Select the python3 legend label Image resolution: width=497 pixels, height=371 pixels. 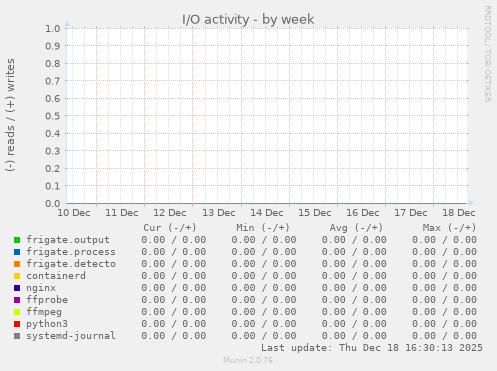47,324
